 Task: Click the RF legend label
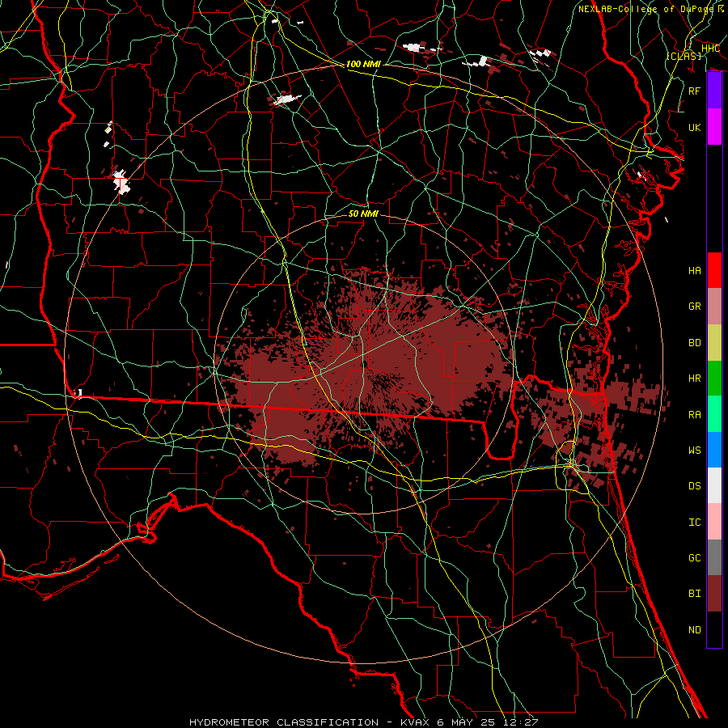coord(695,91)
